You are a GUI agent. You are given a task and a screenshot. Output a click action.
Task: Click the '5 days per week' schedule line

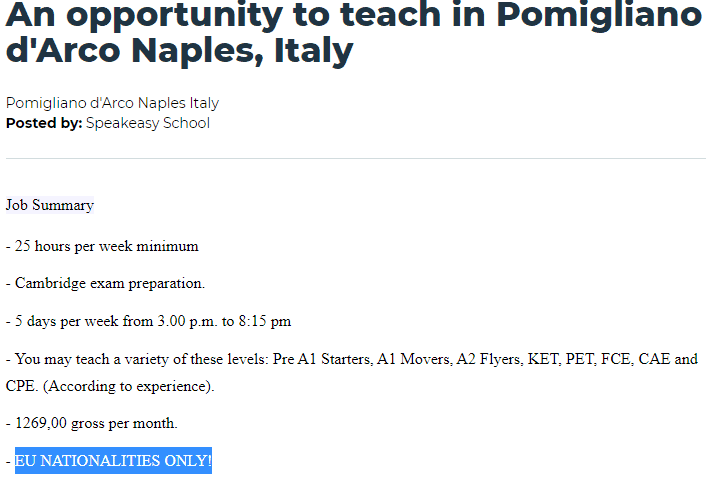(x=148, y=321)
